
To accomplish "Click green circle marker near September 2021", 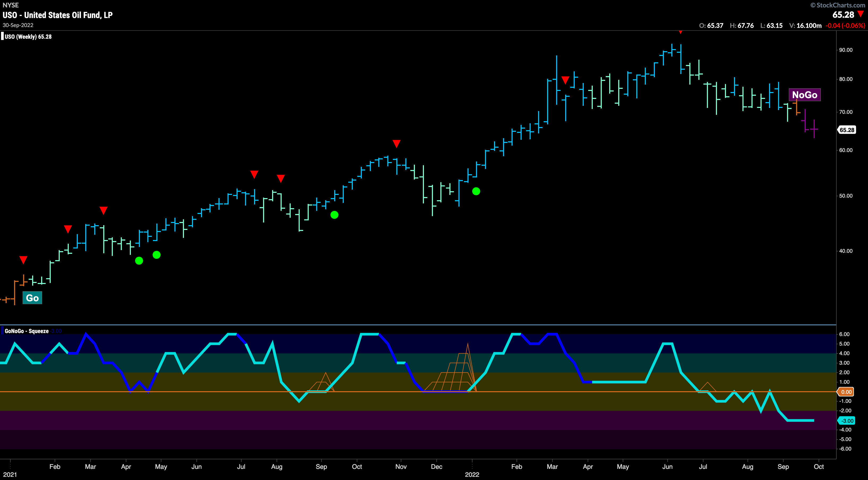I will pyautogui.click(x=334, y=215).
